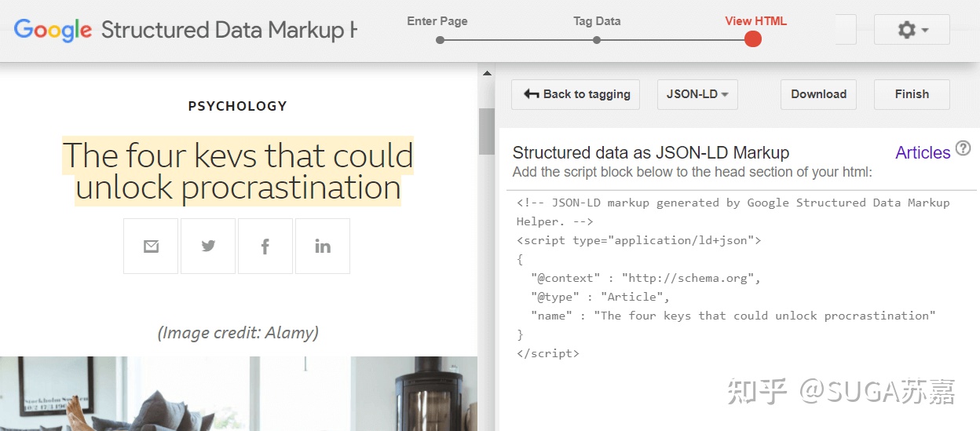Click the highlighted article headline

pos(238,171)
